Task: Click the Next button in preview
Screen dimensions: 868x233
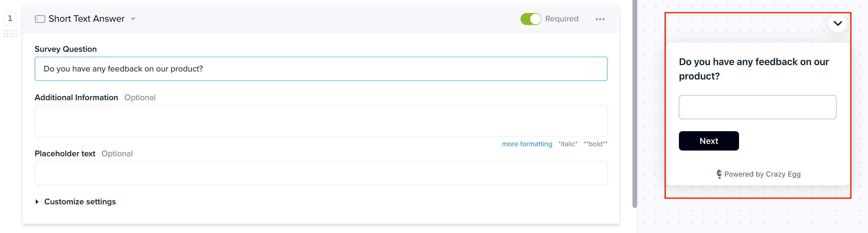Action: 709,141
